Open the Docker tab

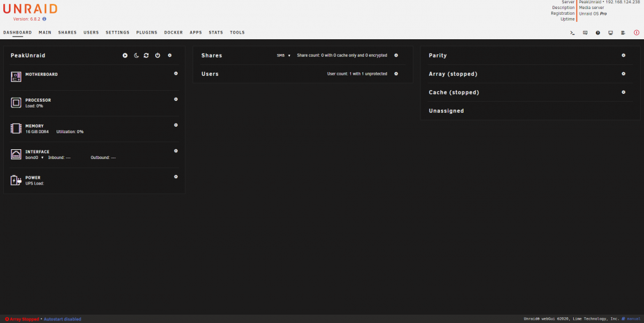(173, 32)
